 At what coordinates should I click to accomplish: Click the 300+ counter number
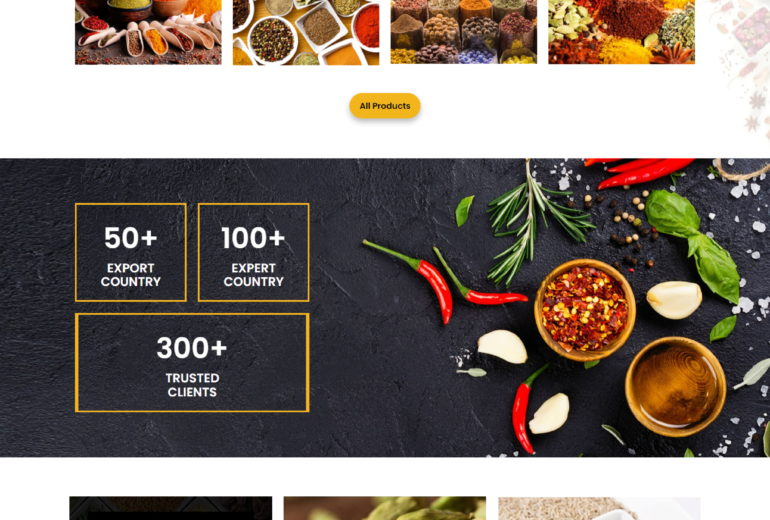click(x=192, y=348)
